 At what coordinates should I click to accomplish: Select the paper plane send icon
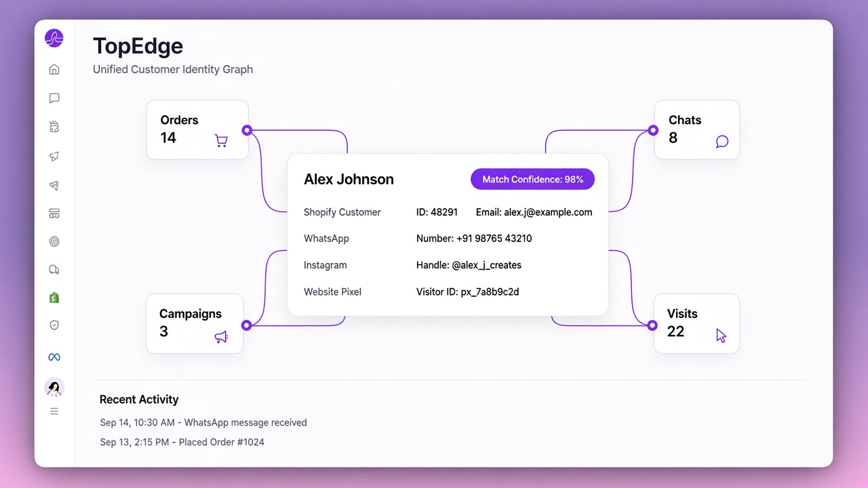point(54,186)
